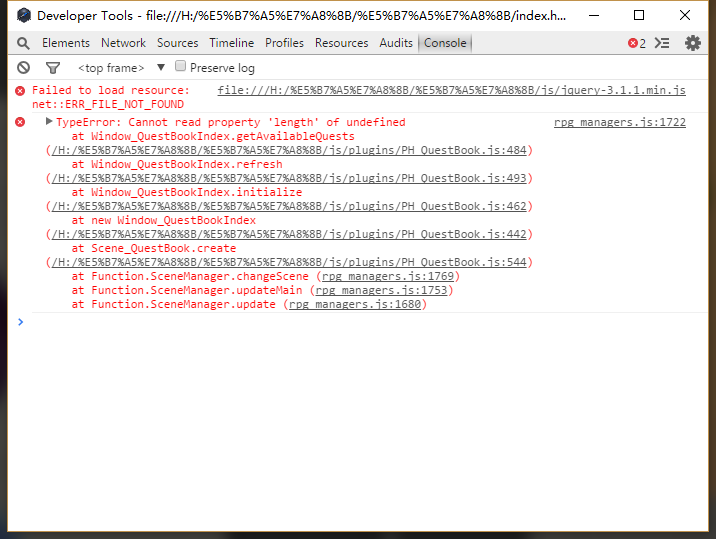Screen dimensions: 716x539
Task: Open rpg_managers.js:1753 link
Action: tap(381, 291)
